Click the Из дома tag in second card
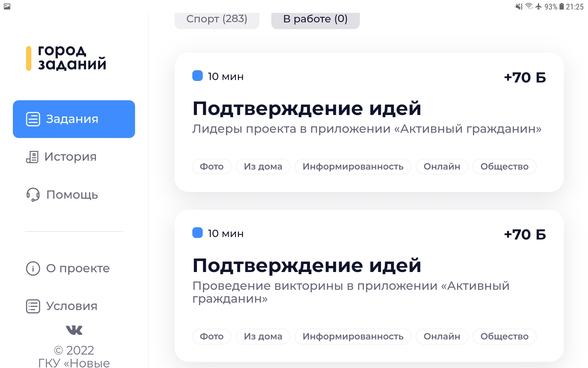The image size is (588, 368). coord(263,336)
